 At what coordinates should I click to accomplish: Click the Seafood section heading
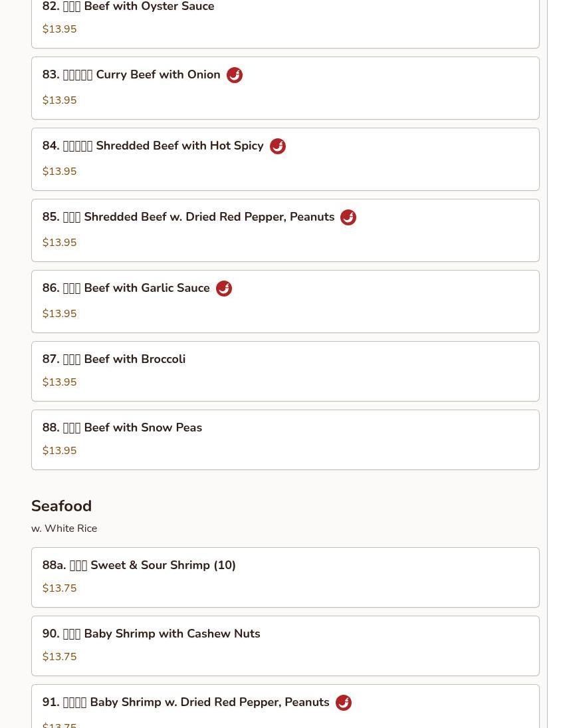61,506
